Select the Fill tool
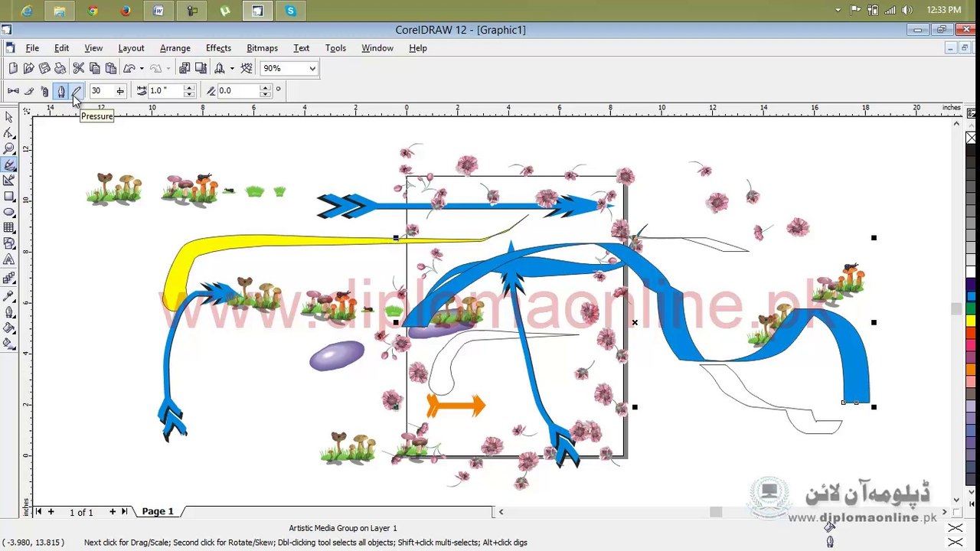The height and width of the screenshot is (551, 980). tap(9, 328)
